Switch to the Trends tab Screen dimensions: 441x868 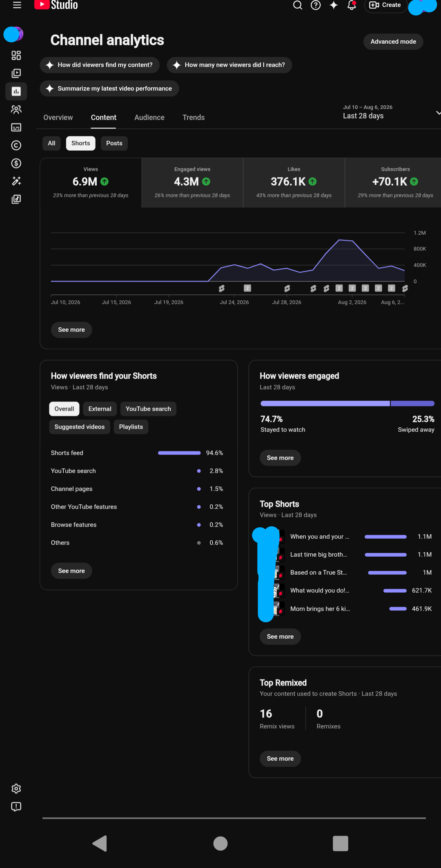click(194, 118)
